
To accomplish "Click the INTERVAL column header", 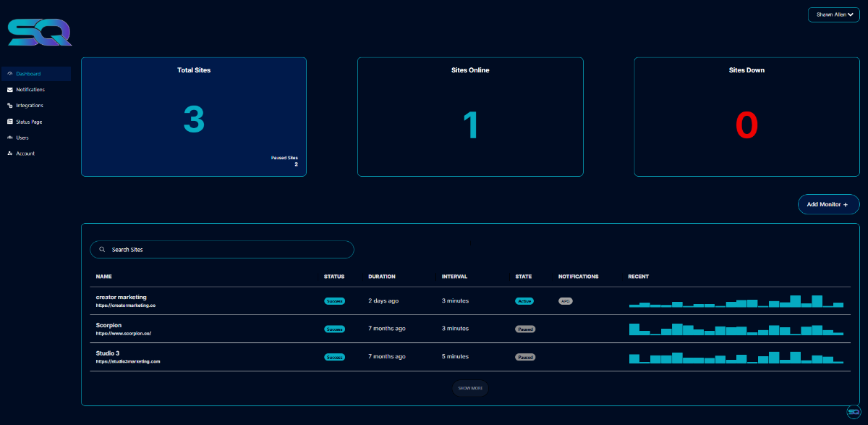I will tap(454, 277).
